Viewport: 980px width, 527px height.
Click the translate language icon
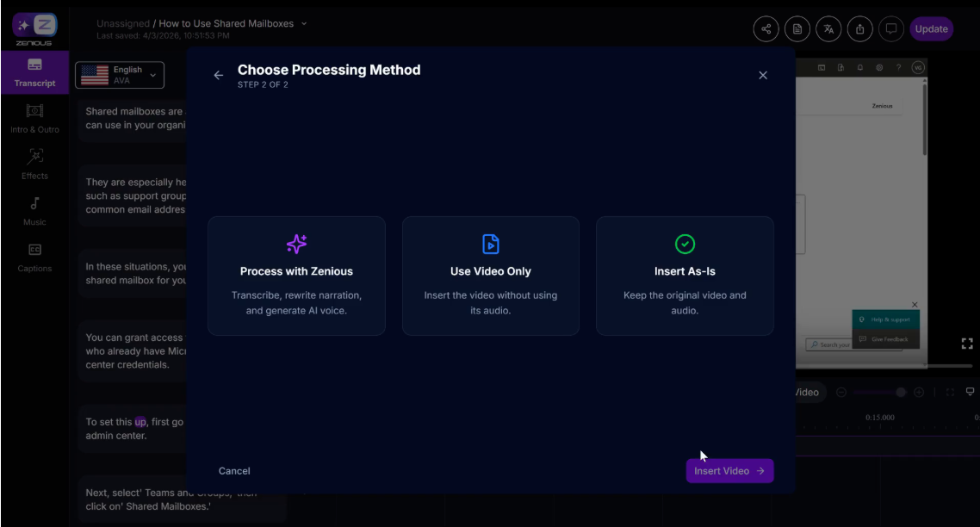(x=828, y=28)
